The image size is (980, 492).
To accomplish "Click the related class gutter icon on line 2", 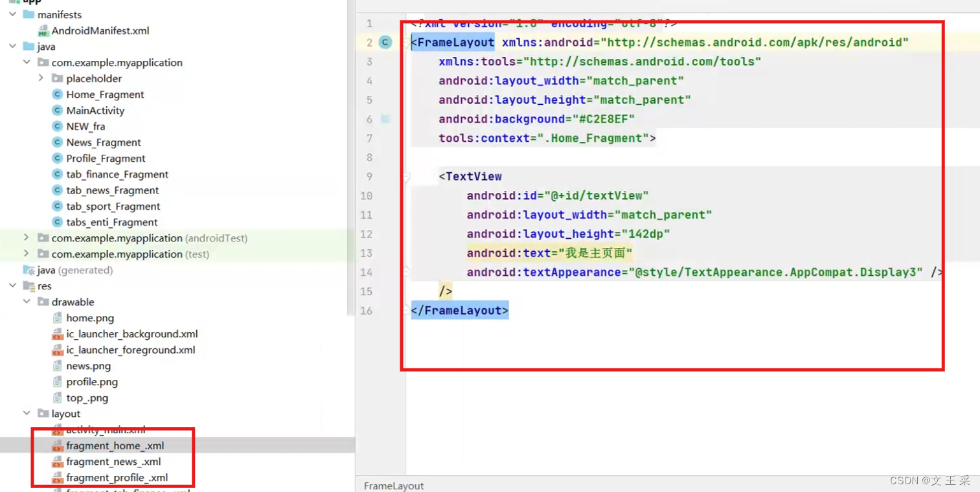I will 385,42.
